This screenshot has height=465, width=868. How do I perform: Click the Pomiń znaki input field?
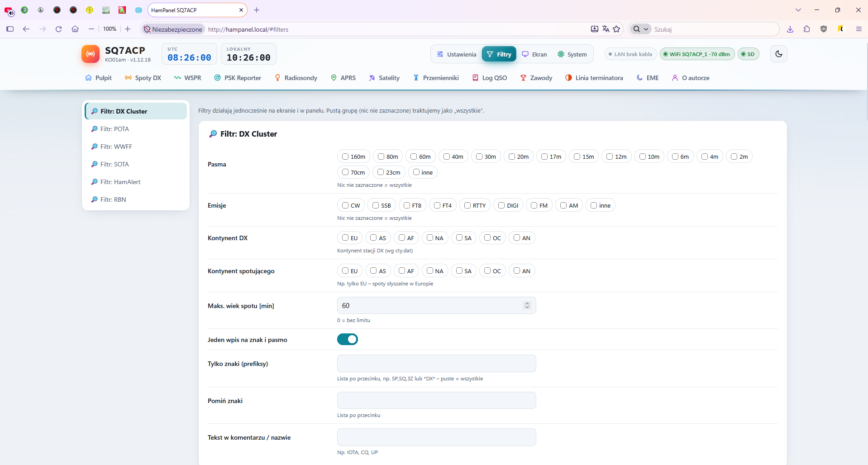click(x=436, y=400)
